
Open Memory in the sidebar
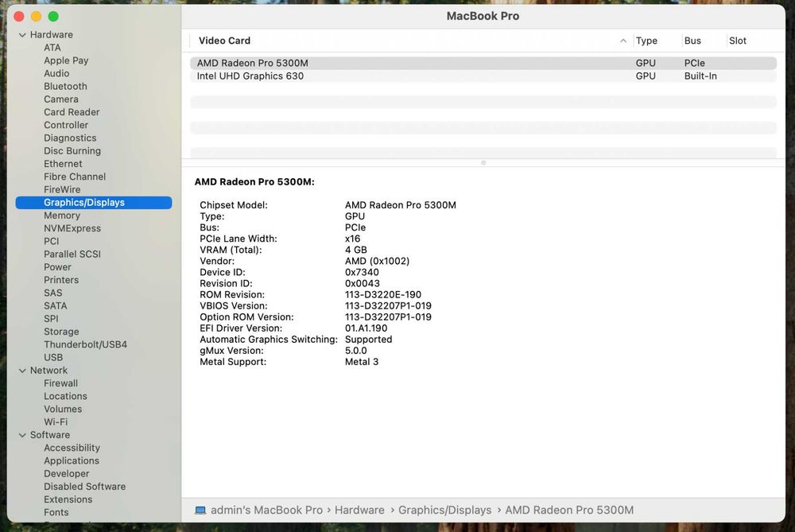pyautogui.click(x=62, y=216)
